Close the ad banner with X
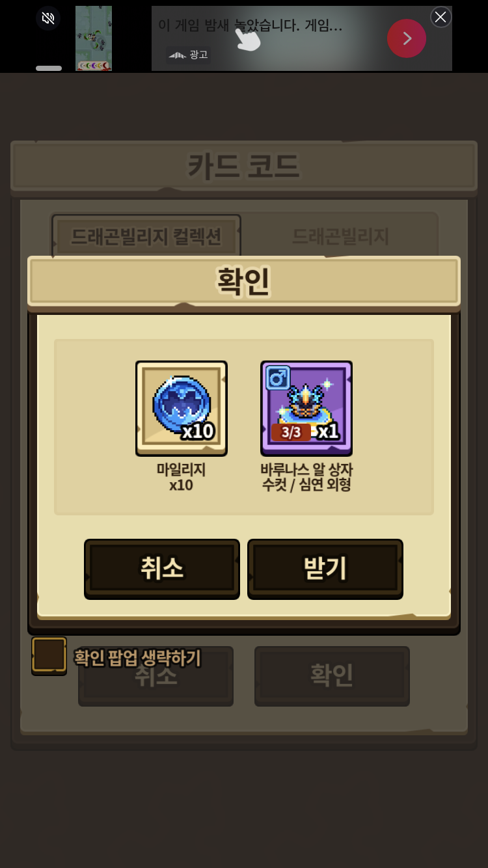The height and width of the screenshot is (868, 488). [441, 17]
